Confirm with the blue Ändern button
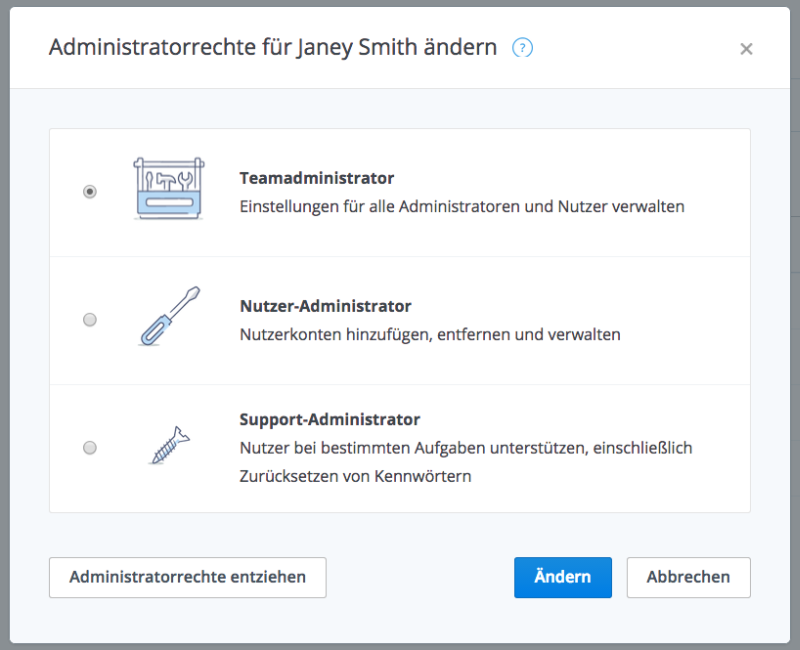 [563, 578]
